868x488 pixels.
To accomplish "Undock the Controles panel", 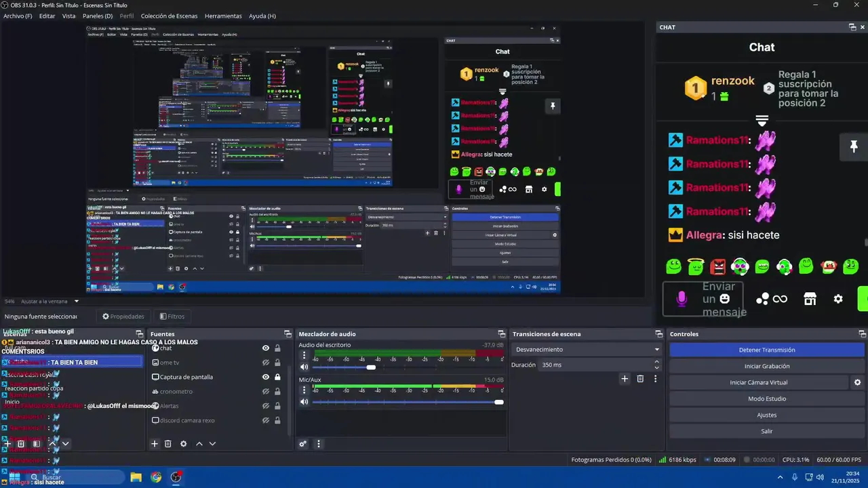I will pyautogui.click(x=863, y=334).
